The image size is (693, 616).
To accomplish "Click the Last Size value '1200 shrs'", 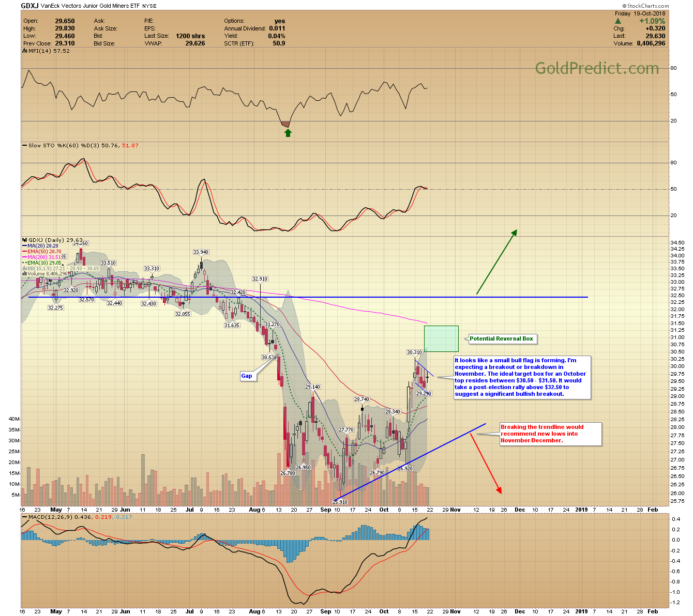I will [x=190, y=36].
